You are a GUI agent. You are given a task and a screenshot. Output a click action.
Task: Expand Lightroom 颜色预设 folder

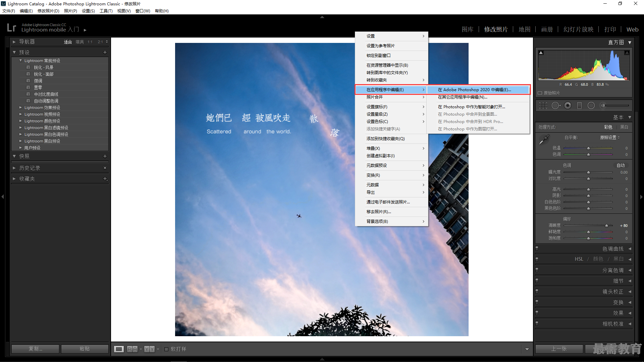(x=21, y=121)
